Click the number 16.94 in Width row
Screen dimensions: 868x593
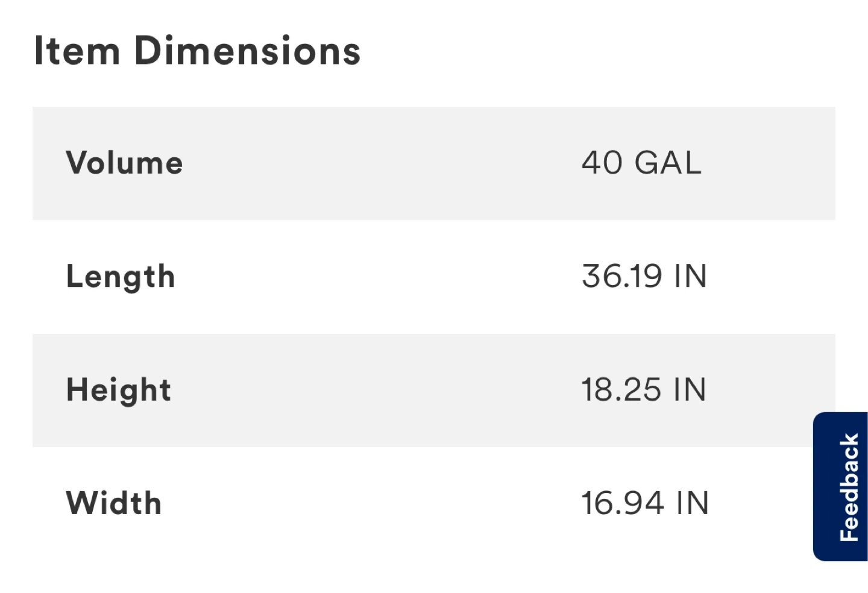pos(622,503)
